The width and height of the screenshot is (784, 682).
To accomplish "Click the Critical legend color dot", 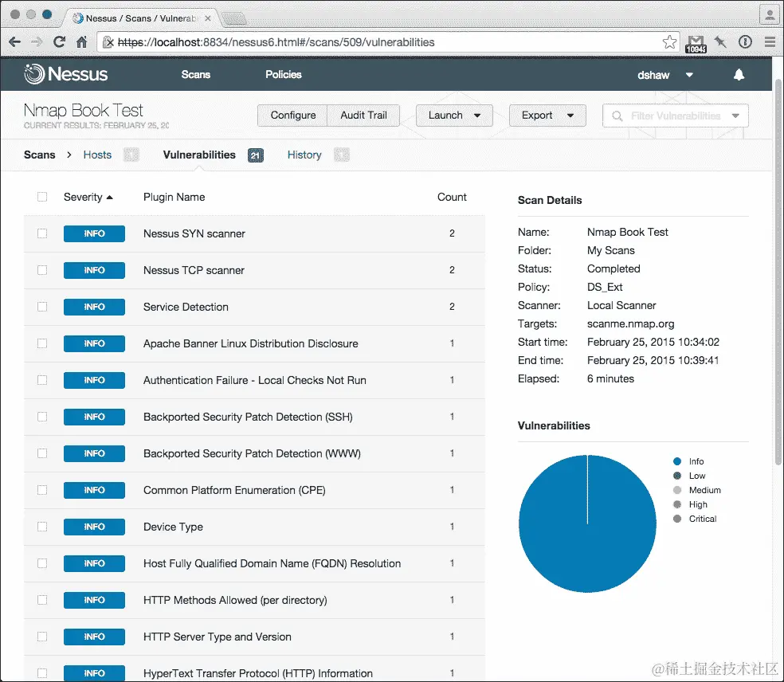I will [x=677, y=519].
